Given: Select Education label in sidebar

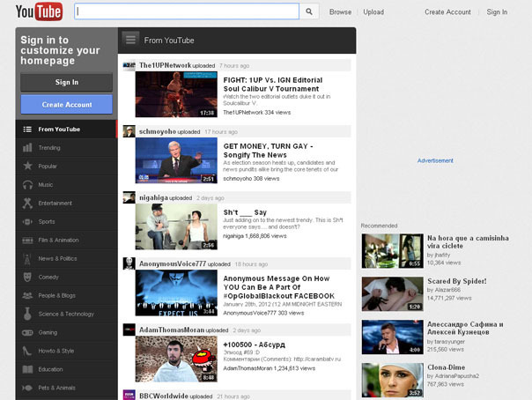Looking at the screenshot, I should point(50,369).
